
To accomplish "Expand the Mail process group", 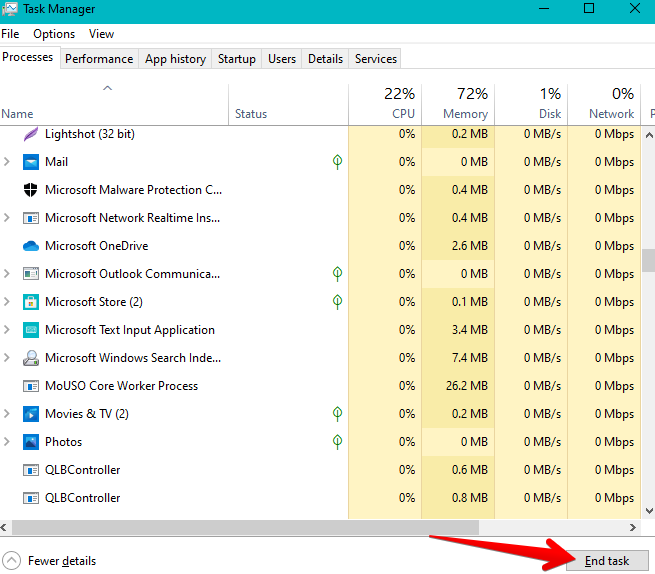I will click(x=7, y=162).
